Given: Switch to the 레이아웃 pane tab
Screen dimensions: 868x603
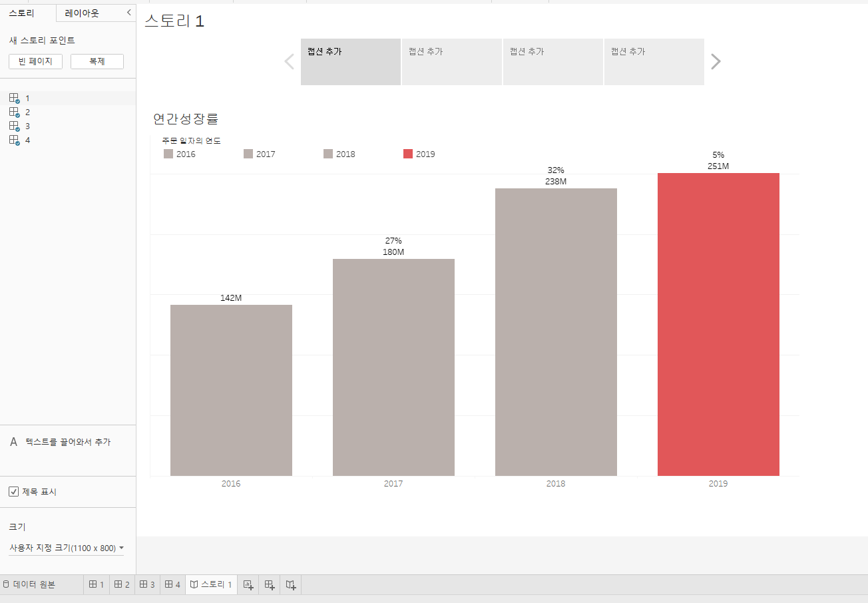Looking at the screenshot, I should [82, 13].
